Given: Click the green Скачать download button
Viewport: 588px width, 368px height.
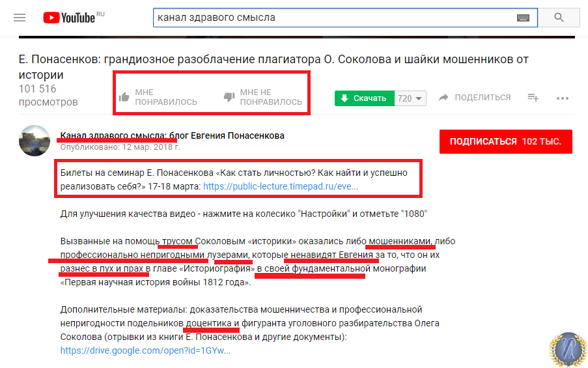Looking at the screenshot, I should pyautogui.click(x=365, y=98).
